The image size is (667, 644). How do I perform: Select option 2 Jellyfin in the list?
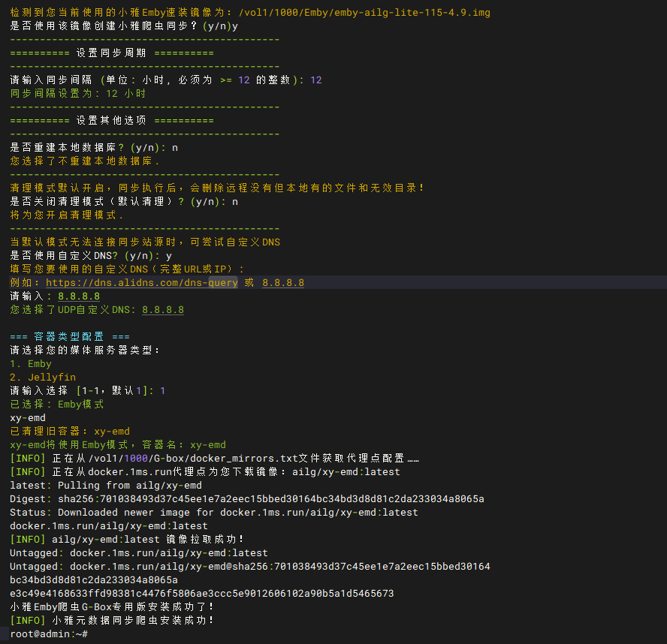[38, 377]
